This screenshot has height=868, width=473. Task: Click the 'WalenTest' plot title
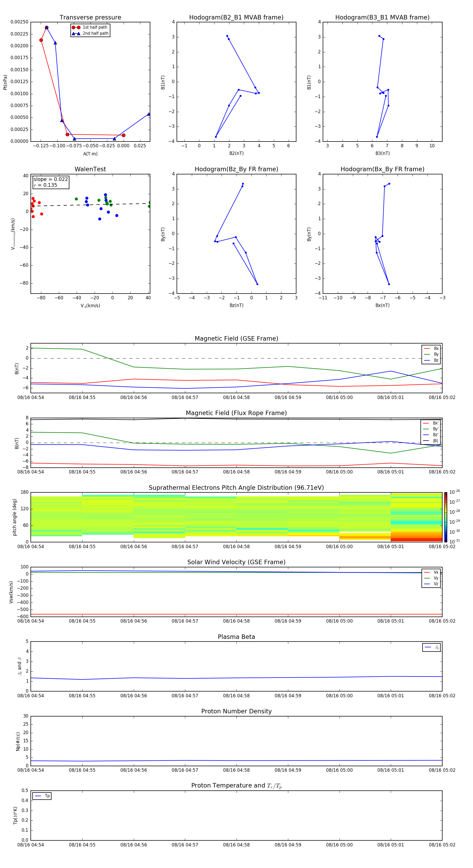90,169
